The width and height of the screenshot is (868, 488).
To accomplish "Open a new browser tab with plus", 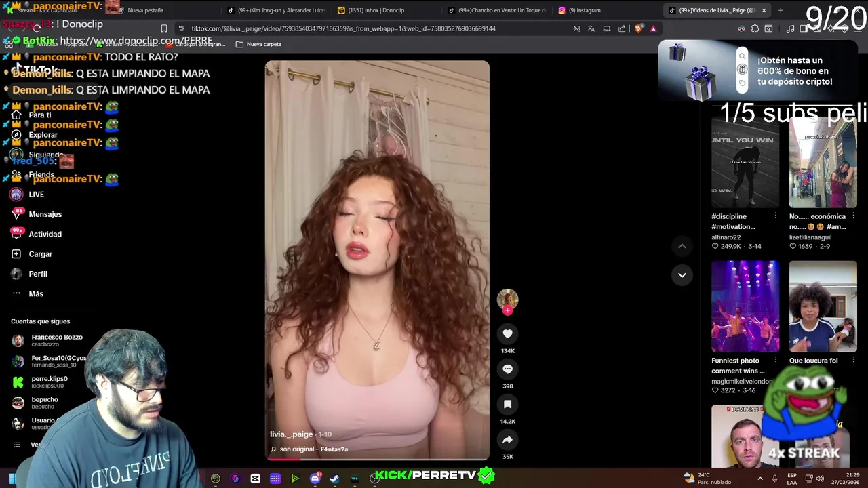I will click(x=781, y=10).
